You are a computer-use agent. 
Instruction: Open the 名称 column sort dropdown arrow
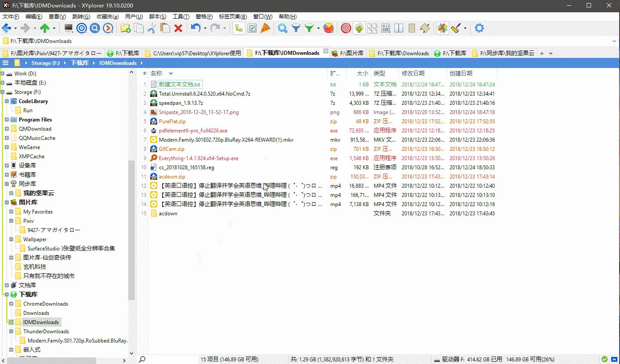[x=171, y=73]
